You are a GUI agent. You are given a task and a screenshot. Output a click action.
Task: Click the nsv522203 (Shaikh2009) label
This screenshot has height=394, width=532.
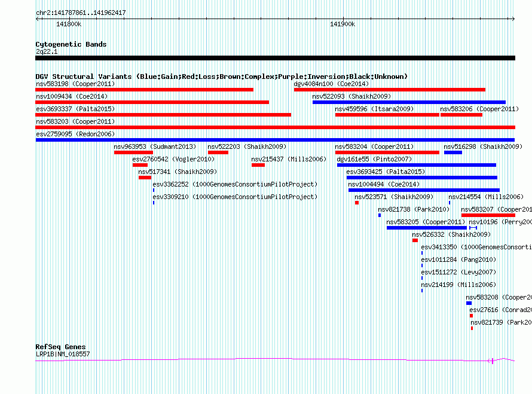(247, 146)
